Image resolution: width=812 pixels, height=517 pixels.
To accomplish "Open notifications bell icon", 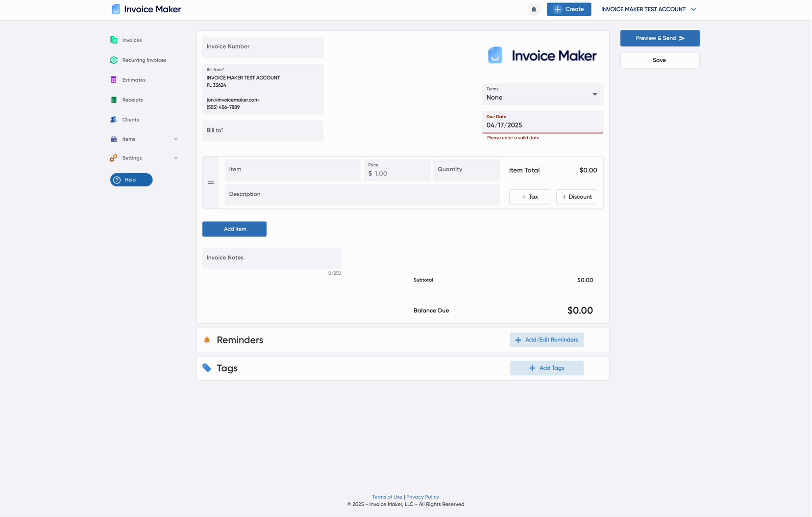I will tap(534, 9).
